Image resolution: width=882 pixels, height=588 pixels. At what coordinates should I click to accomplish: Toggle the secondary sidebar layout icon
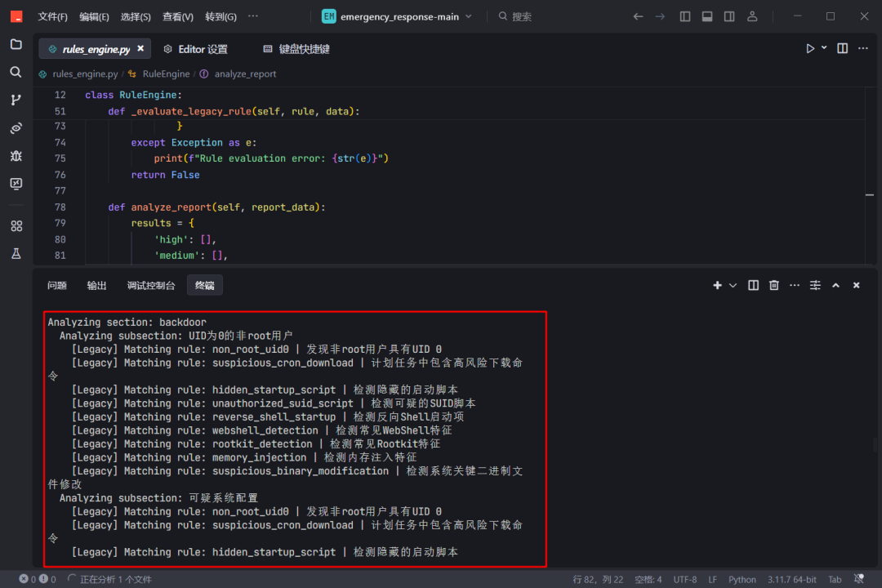pyautogui.click(x=729, y=17)
